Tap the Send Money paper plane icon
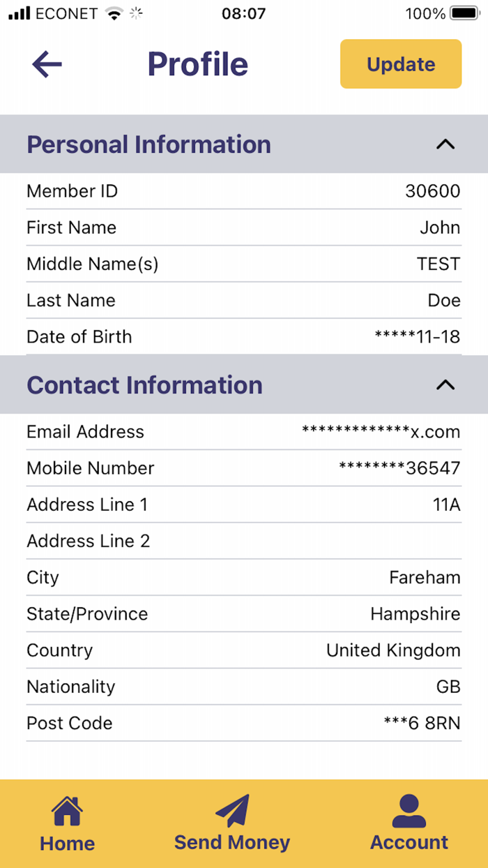This screenshot has width=488, height=868. click(x=232, y=808)
